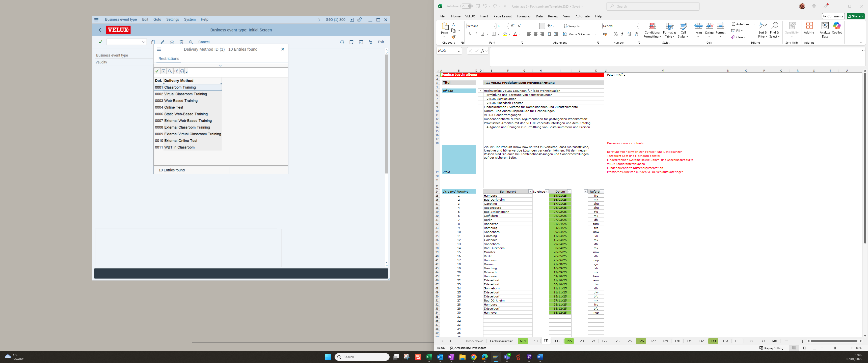868x363 pixels.
Task: Switch to the Fachreferenten sheet tab
Action: 501,341
